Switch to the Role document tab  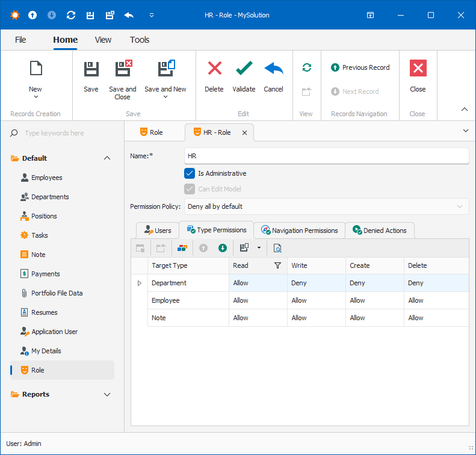(152, 132)
